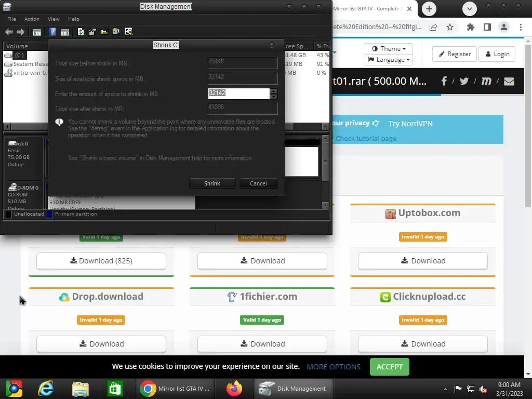
Task: Click the 'm' social share icon
Action: click(486, 81)
